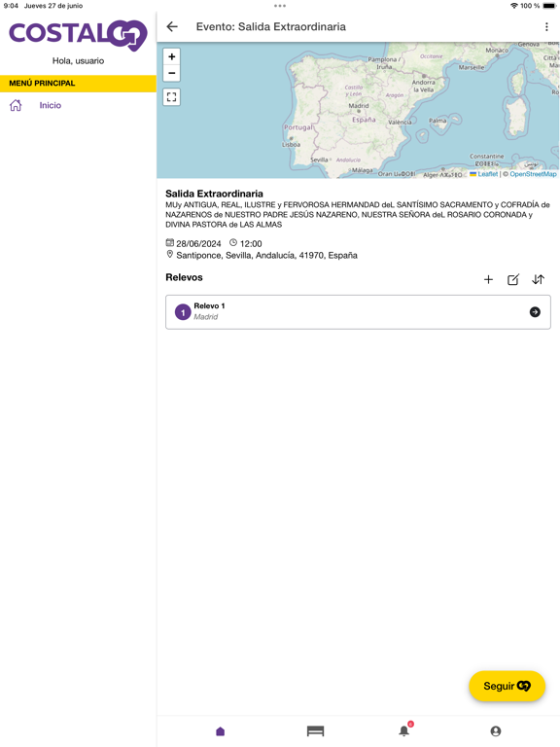
Task: Open Relevo 1 via the arrow icon
Action: 535,312
